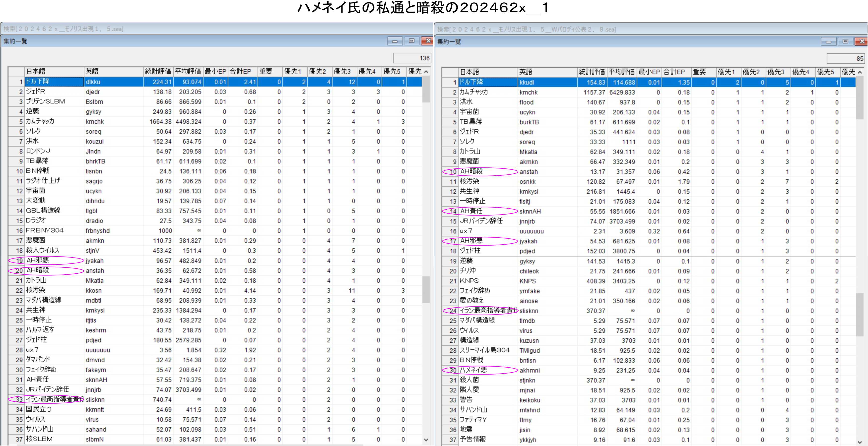Select ドル下降 row in left table
The width and height of the screenshot is (868, 446).
(215, 82)
